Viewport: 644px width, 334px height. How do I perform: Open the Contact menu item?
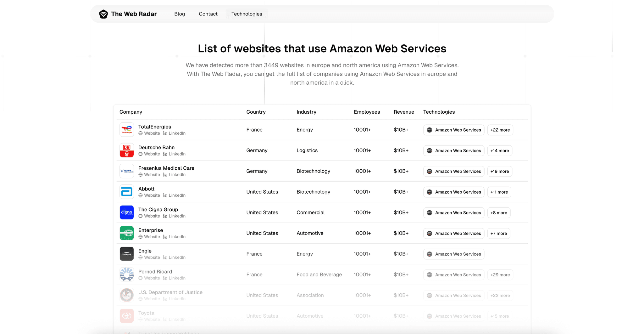tap(208, 14)
